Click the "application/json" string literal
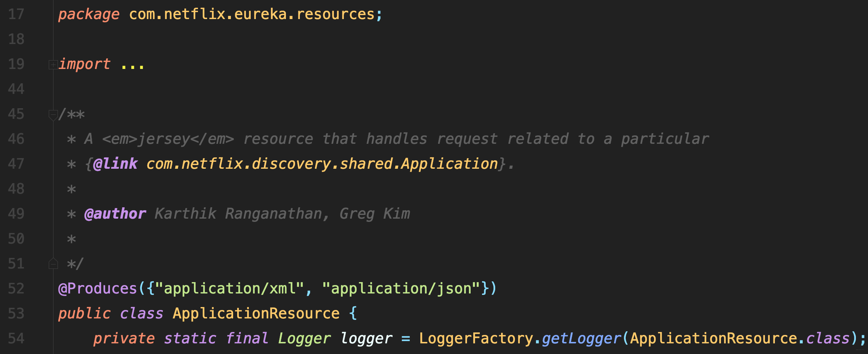 coord(401,289)
